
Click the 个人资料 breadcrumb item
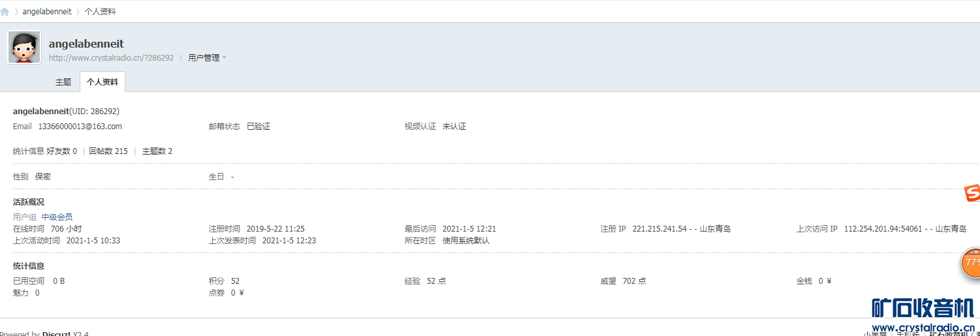[x=100, y=12]
